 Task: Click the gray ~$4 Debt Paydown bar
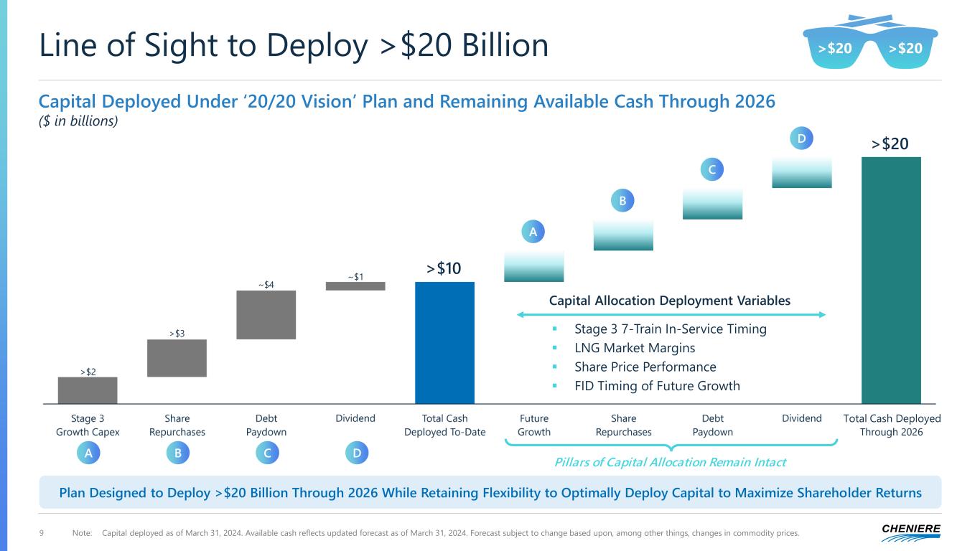pyautogui.click(x=266, y=314)
